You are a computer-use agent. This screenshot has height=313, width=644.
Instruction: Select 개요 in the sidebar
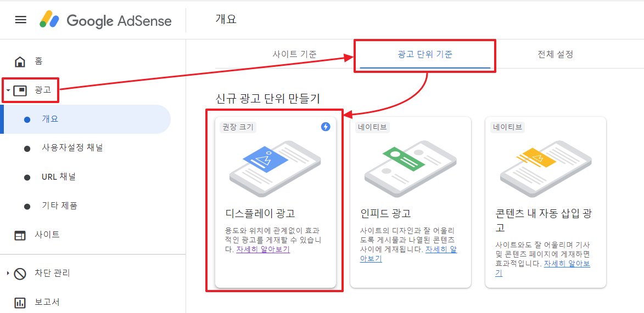coord(86,119)
